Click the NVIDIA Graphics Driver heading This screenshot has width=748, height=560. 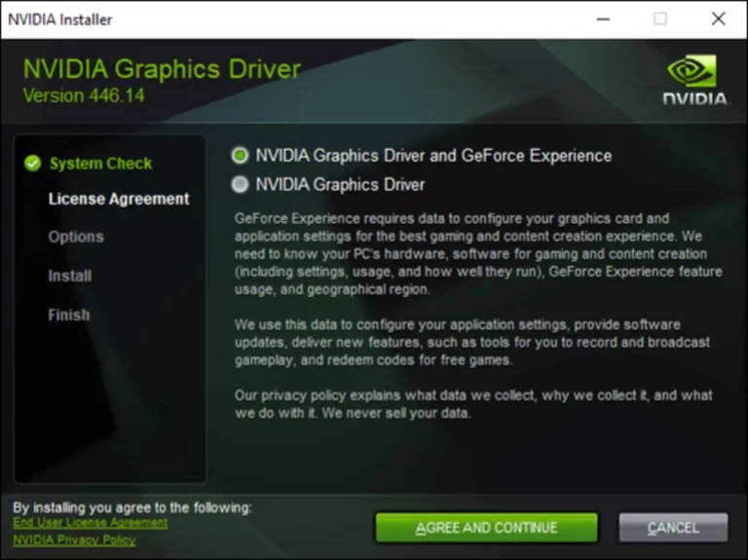pos(162,69)
